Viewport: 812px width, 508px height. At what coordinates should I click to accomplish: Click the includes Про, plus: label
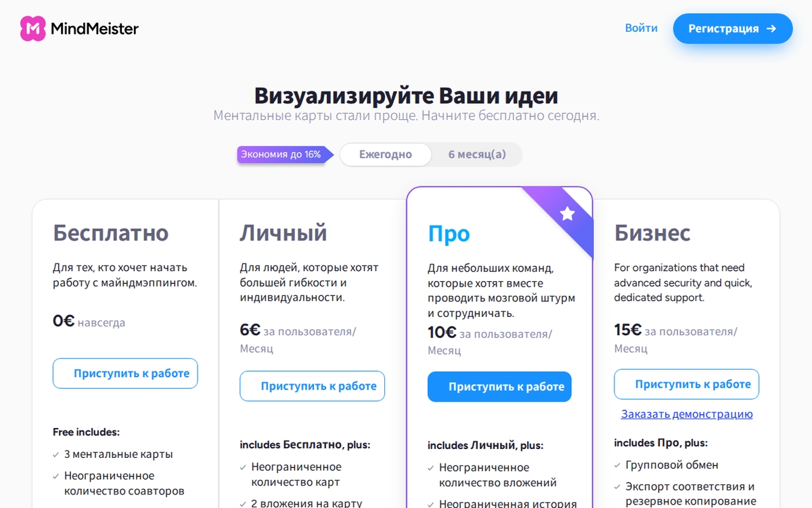(x=661, y=443)
